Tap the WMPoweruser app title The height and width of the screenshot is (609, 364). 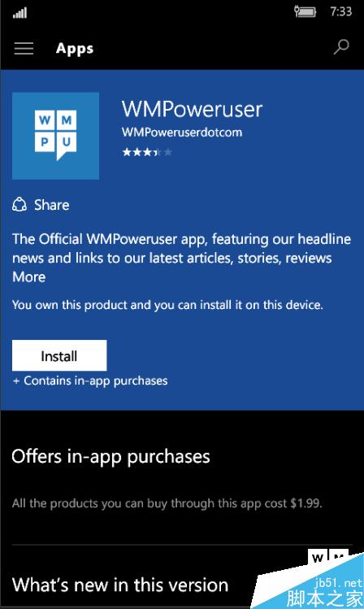(x=192, y=109)
